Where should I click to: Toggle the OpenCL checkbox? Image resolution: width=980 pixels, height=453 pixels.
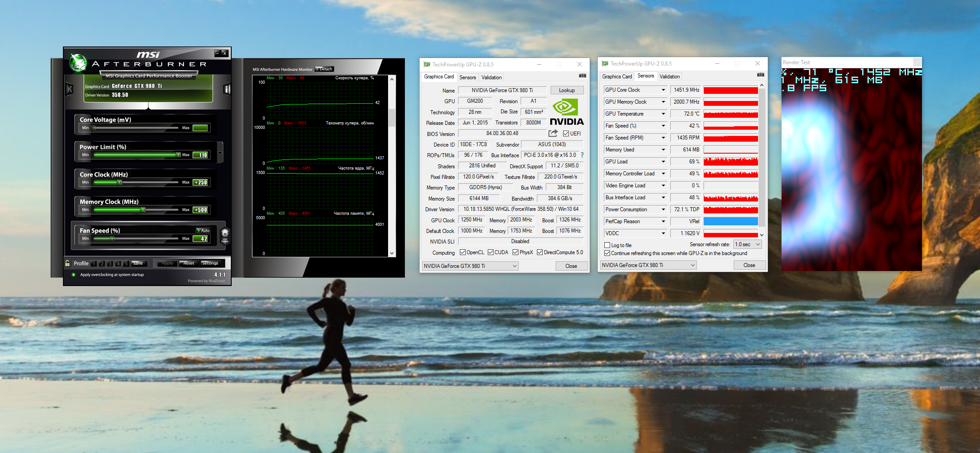coord(463,252)
